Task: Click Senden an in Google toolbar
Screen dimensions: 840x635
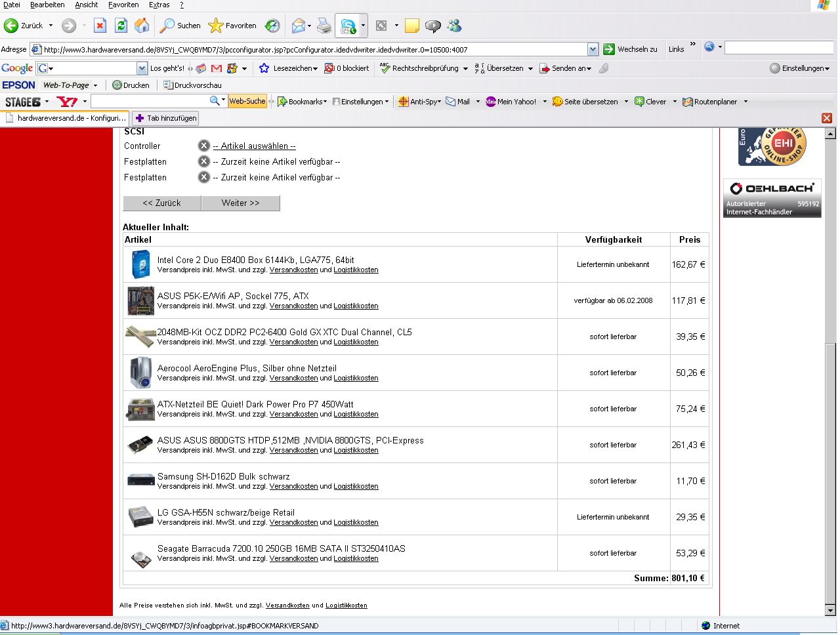Action: 565,68
